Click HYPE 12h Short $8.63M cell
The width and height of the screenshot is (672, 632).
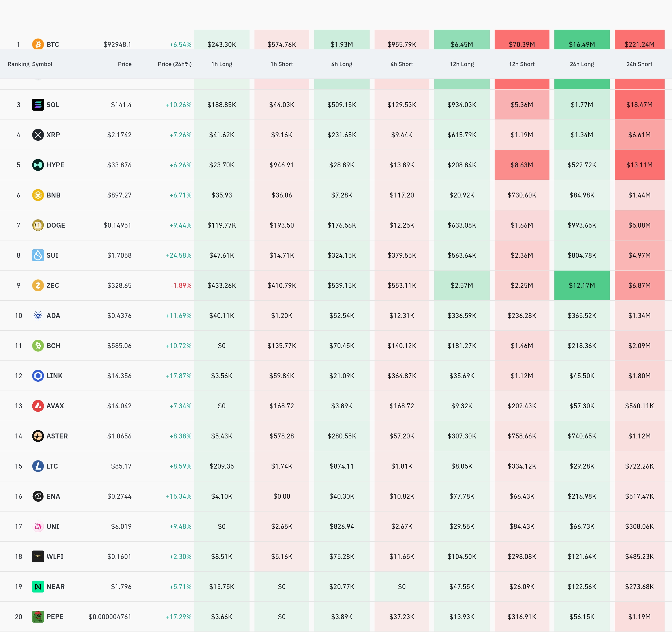pos(522,165)
